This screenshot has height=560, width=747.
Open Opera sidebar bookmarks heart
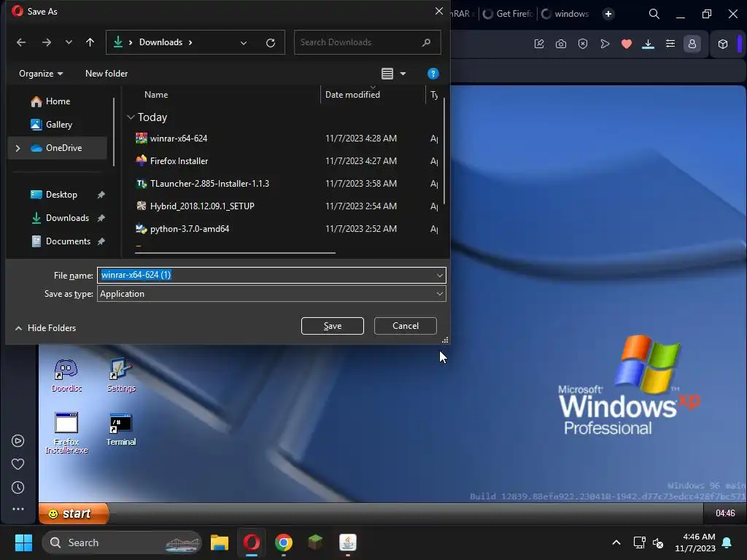pos(18,464)
